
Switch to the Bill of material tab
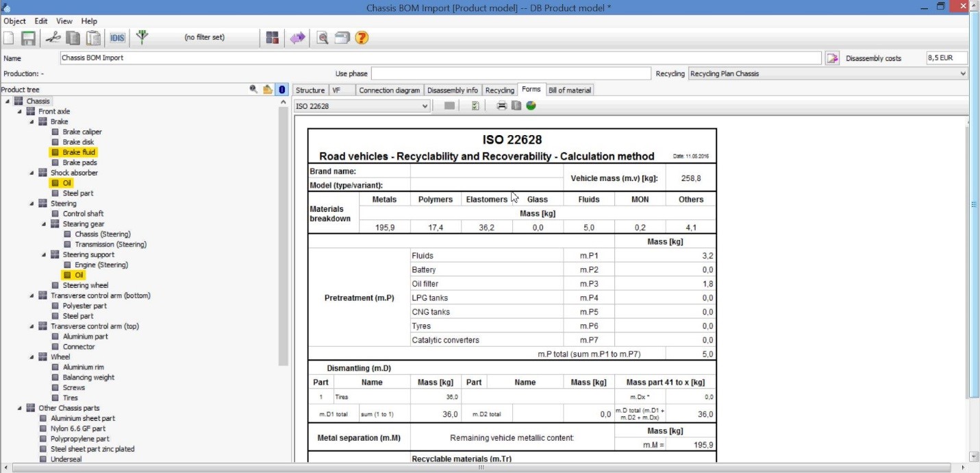[570, 90]
